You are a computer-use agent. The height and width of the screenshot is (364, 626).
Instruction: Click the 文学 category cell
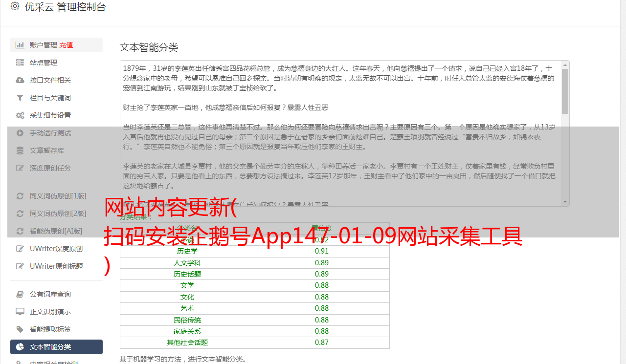pos(187,285)
